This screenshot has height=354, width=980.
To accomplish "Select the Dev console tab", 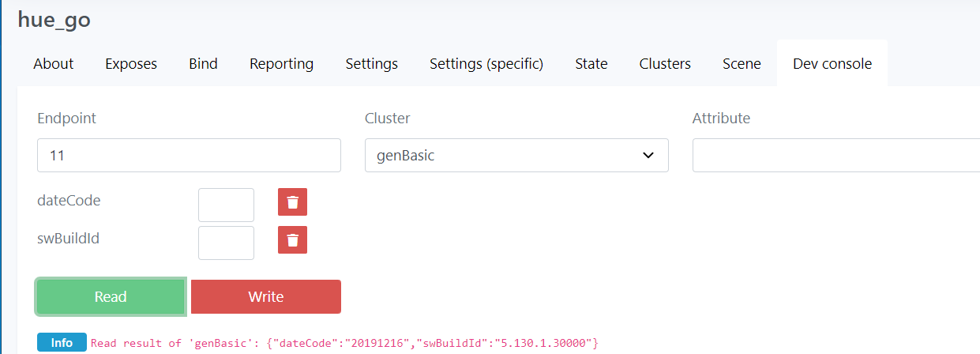I will 832,64.
